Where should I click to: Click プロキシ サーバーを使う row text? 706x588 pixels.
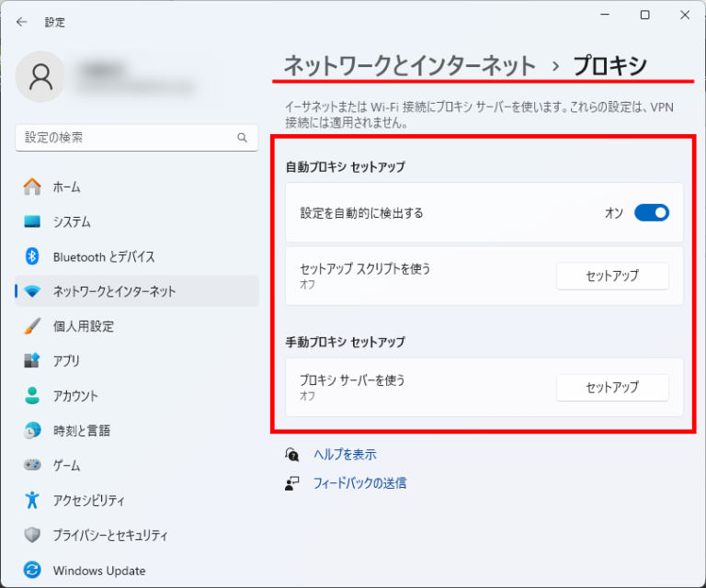coord(352,380)
